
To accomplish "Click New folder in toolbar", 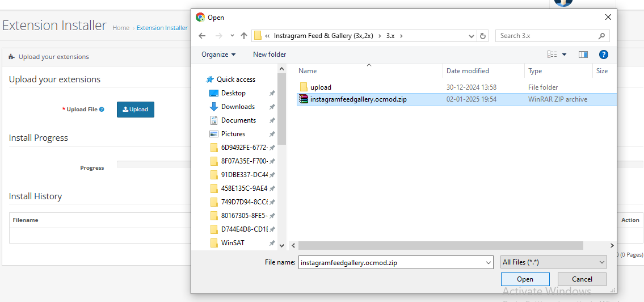I will click(x=270, y=54).
